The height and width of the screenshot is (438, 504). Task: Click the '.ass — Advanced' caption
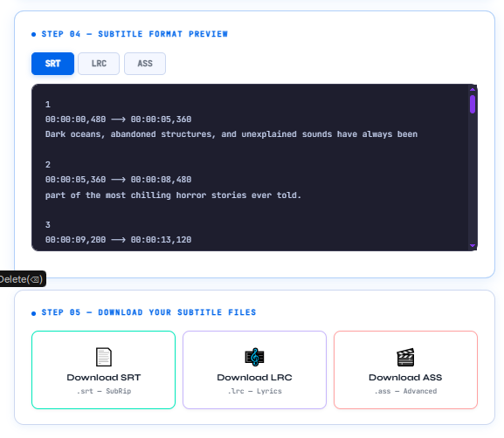coord(405,391)
